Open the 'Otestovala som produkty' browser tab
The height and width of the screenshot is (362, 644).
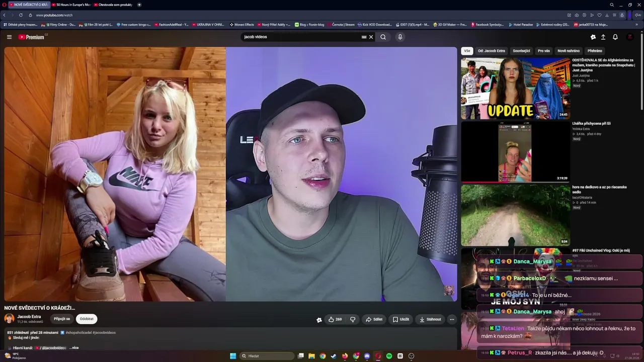[114, 5]
